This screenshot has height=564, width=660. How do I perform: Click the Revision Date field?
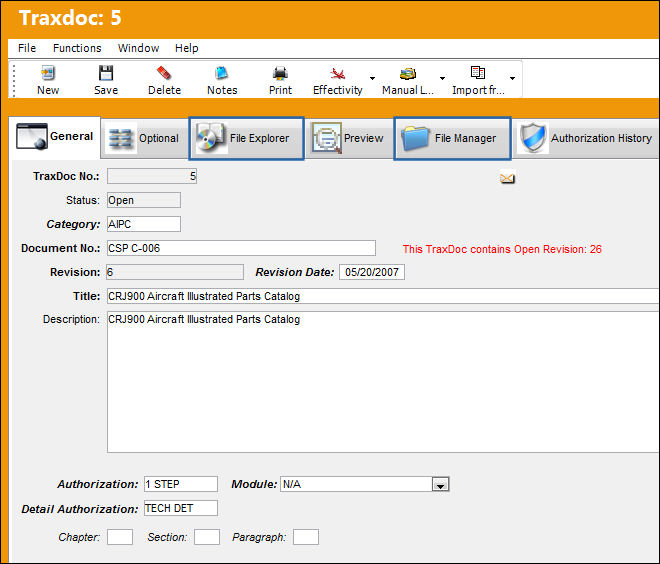(x=372, y=272)
